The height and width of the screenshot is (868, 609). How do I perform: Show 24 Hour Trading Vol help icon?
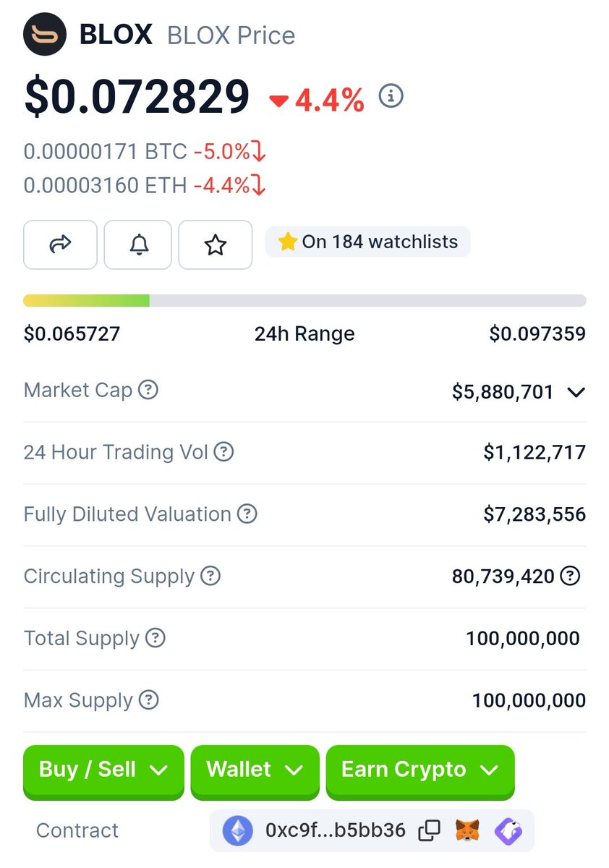click(224, 453)
